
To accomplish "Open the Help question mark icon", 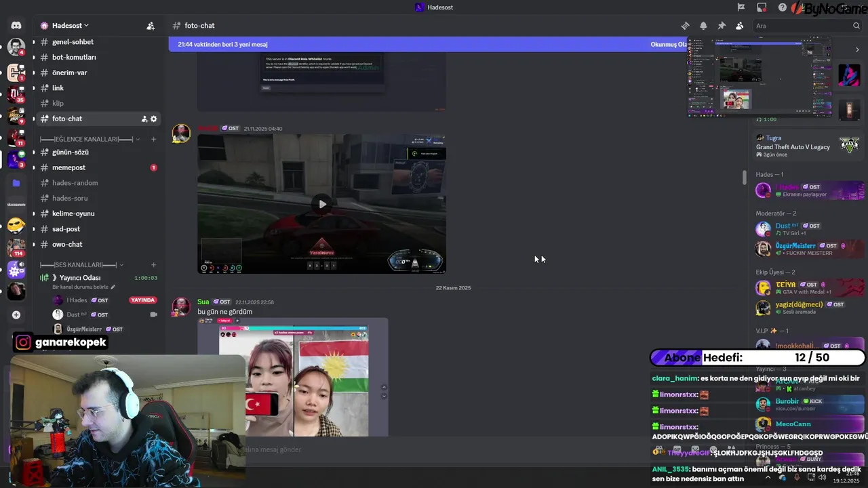I will [783, 7].
